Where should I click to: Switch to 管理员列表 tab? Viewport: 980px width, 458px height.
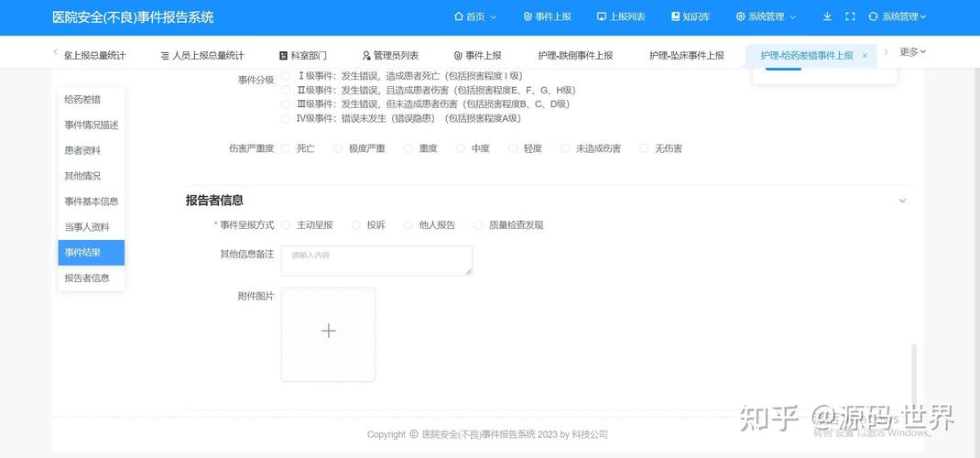390,56
